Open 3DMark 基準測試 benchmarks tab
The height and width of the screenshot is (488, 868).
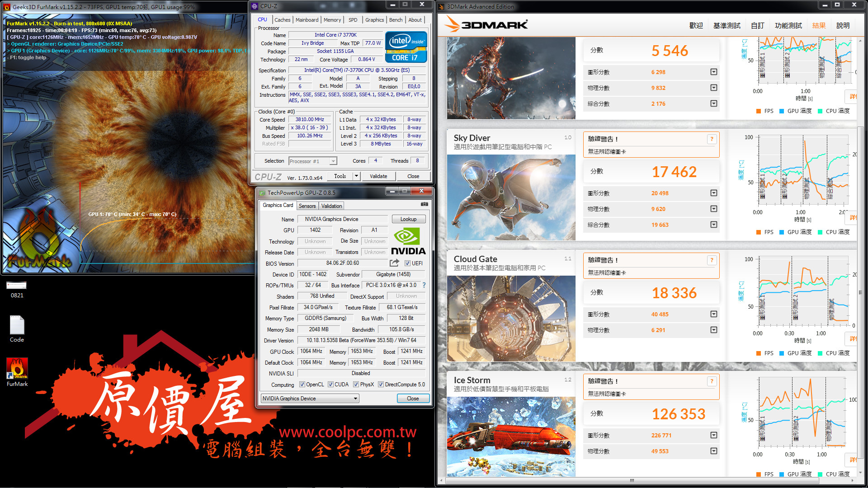(727, 26)
